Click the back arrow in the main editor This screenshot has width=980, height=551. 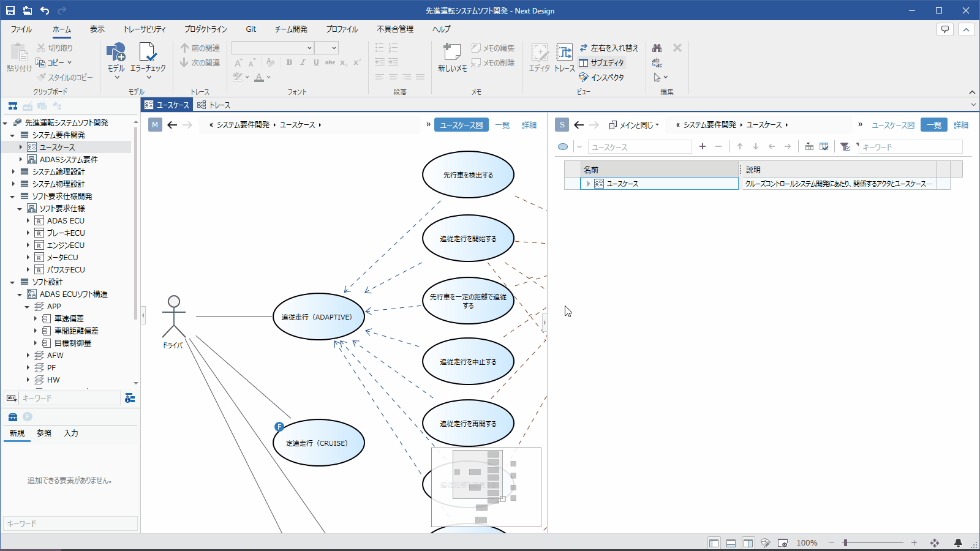(172, 125)
